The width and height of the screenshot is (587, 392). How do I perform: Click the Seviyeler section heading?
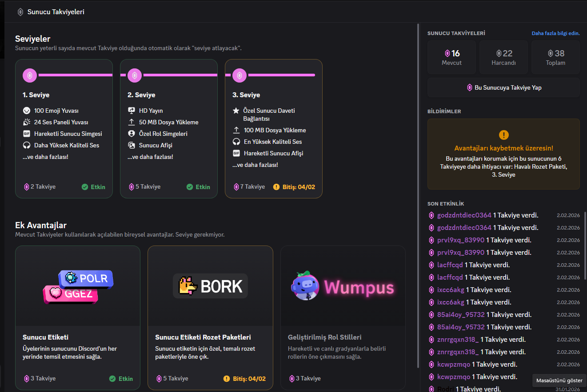click(33, 39)
